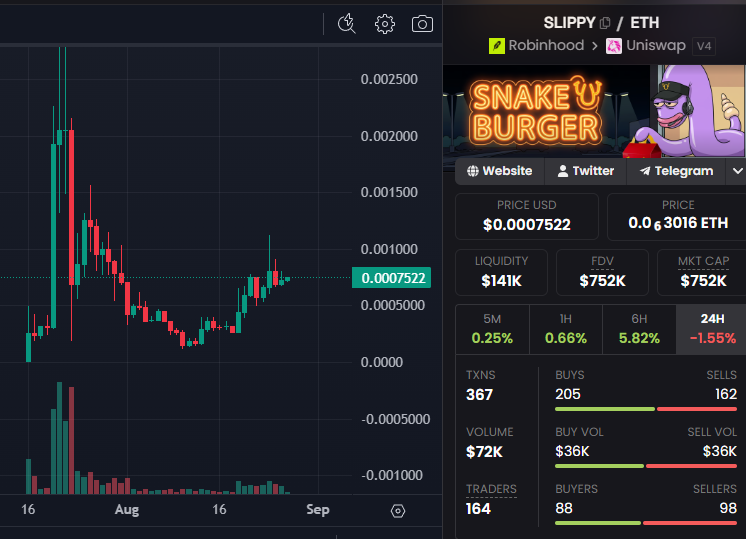Click the Uniswap DEX name
The image size is (746, 539).
tap(656, 46)
